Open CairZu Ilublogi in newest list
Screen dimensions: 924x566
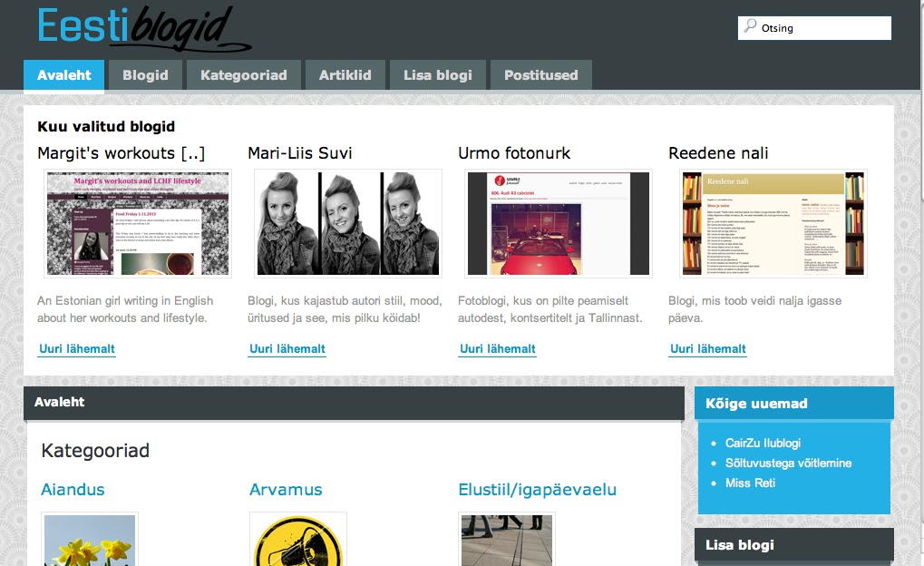click(763, 444)
